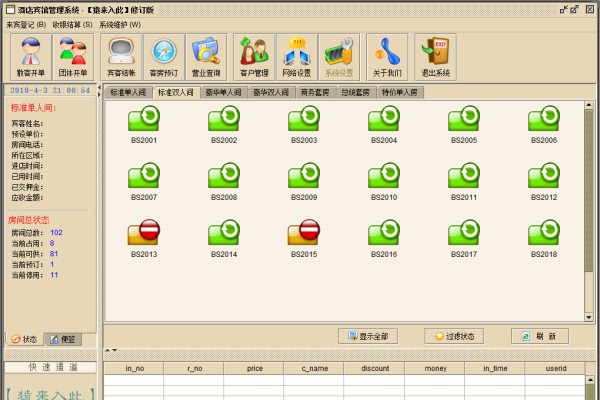Open 客户管理 customer management
The height and width of the screenshot is (400, 600).
254,57
